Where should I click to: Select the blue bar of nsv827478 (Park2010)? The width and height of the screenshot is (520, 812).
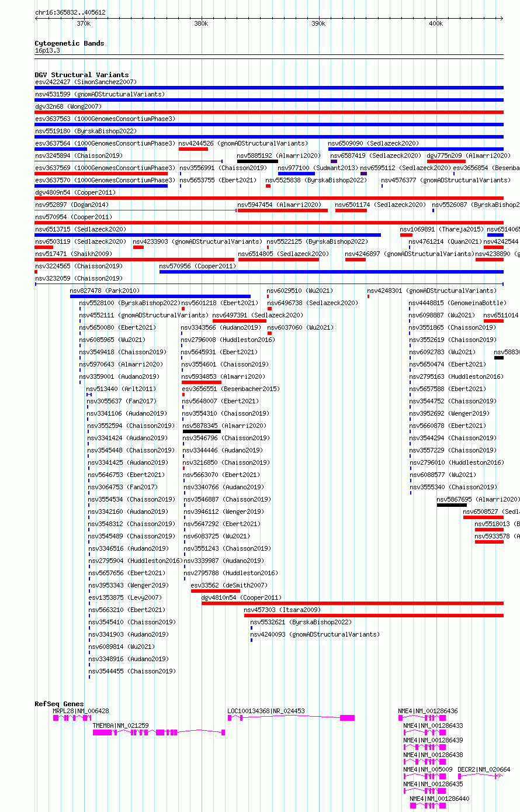tap(160, 296)
